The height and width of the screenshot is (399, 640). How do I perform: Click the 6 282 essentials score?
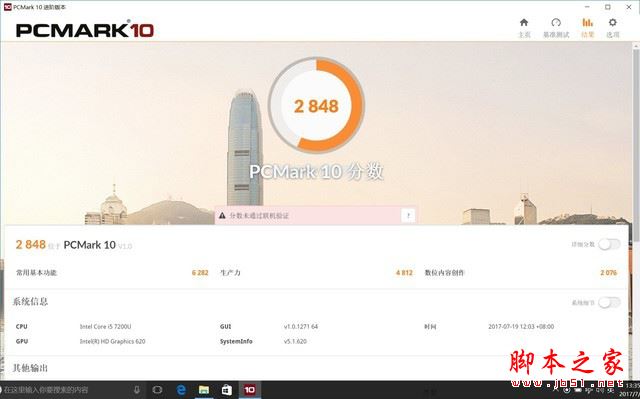pyautogui.click(x=200, y=273)
